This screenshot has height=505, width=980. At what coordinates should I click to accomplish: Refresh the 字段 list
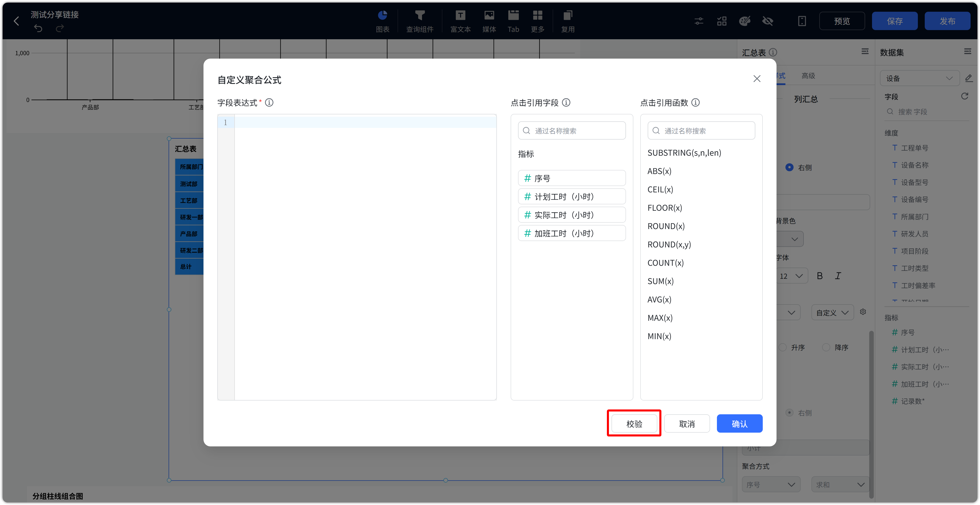point(964,96)
